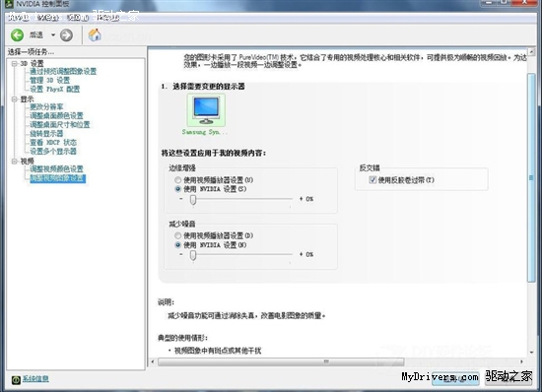The width and height of the screenshot is (542, 392).
Task: Choose 使用 NVIDIA 设置 (S) under 边缘增强
Action: tap(177, 189)
